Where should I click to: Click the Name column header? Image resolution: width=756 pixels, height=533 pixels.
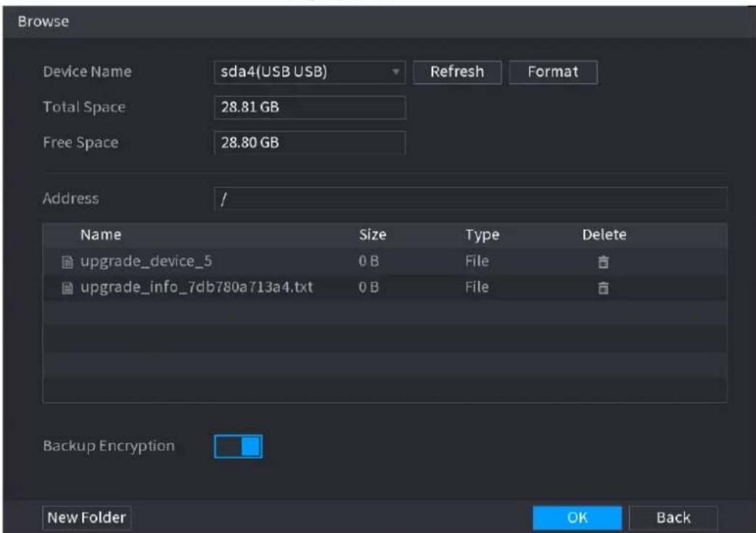101,235
